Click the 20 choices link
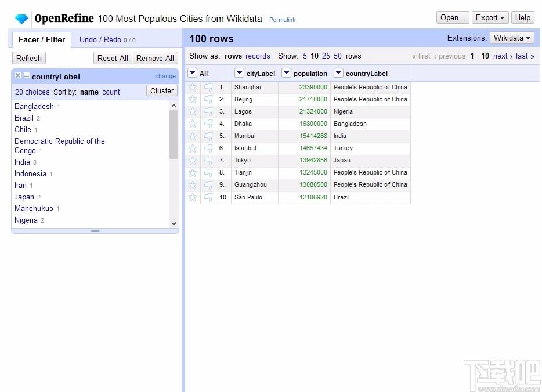The height and width of the screenshot is (392, 542). pos(32,92)
